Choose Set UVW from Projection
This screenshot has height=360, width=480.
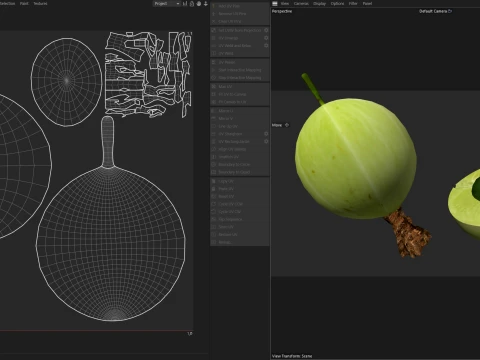[x=240, y=30]
